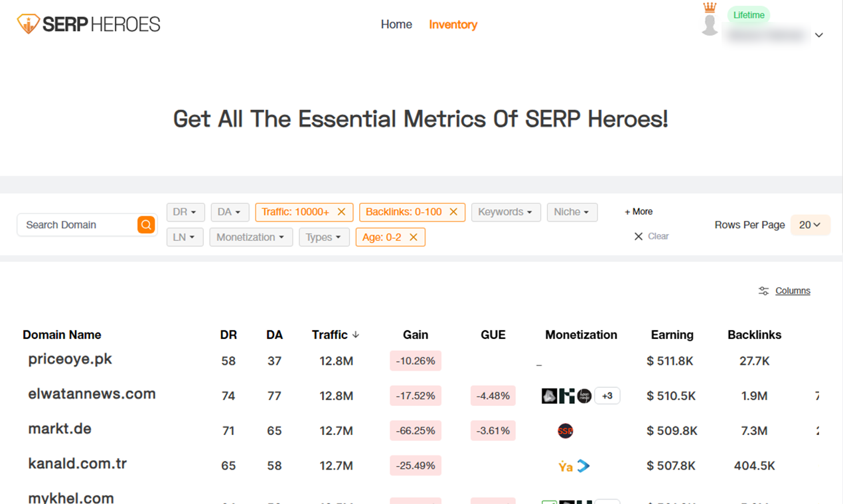The height and width of the screenshot is (504, 843).
Task: Click the Monetization column header
Action: [581, 335]
